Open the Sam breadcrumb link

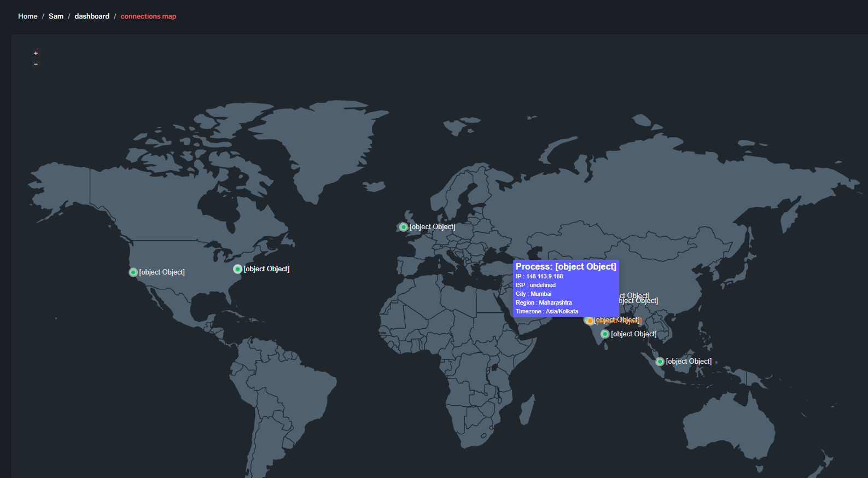[x=56, y=16]
